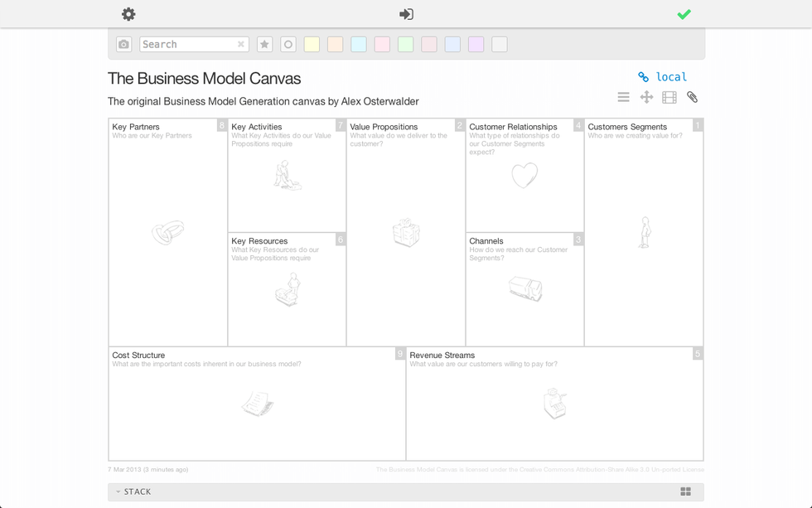Screen dimensions: 812x508
Task: Click the green checkmark in the top bar
Action: (x=684, y=13)
